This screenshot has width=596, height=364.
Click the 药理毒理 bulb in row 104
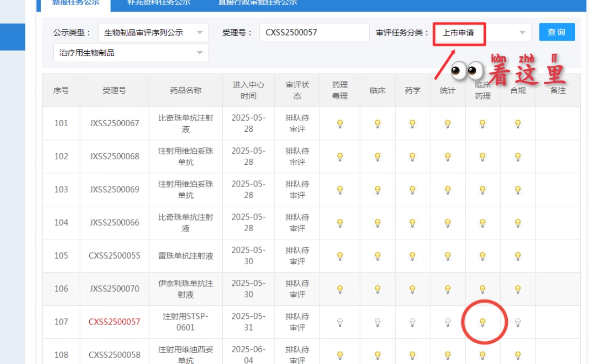[x=340, y=223]
